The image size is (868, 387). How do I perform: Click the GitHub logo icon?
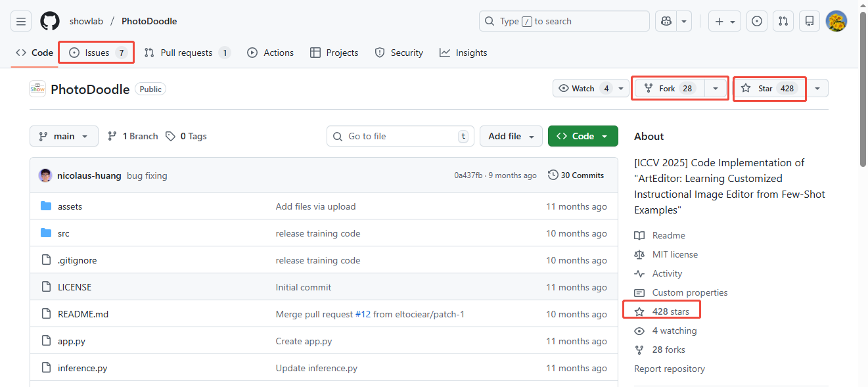(x=50, y=21)
